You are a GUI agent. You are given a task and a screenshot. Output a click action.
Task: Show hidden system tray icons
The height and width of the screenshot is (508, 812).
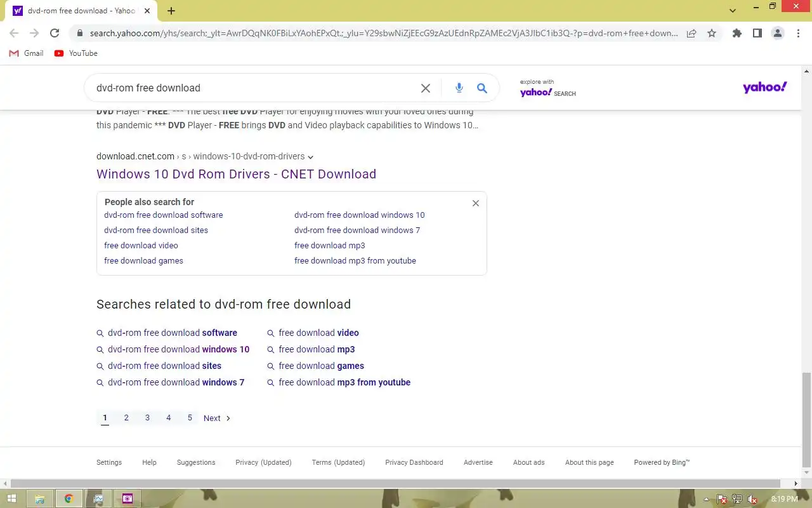point(707,499)
